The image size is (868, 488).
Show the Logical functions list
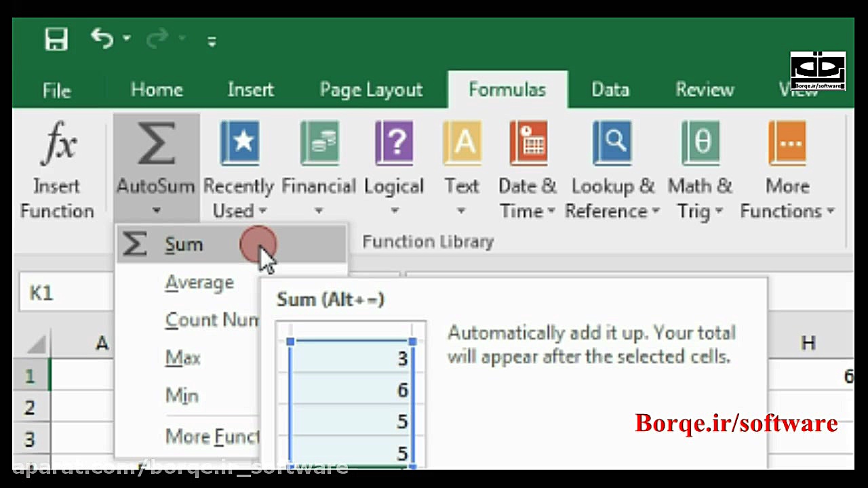pyautogui.click(x=394, y=169)
